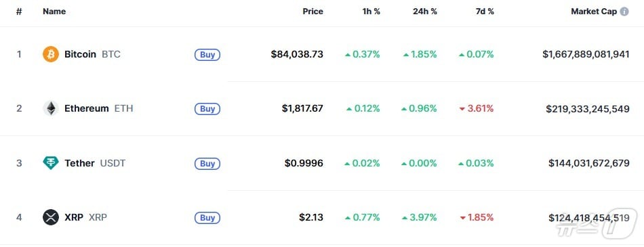Click the Ethereum diamond logo icon
The height and width of the screenshot is (247, 644).
point(51,109)
